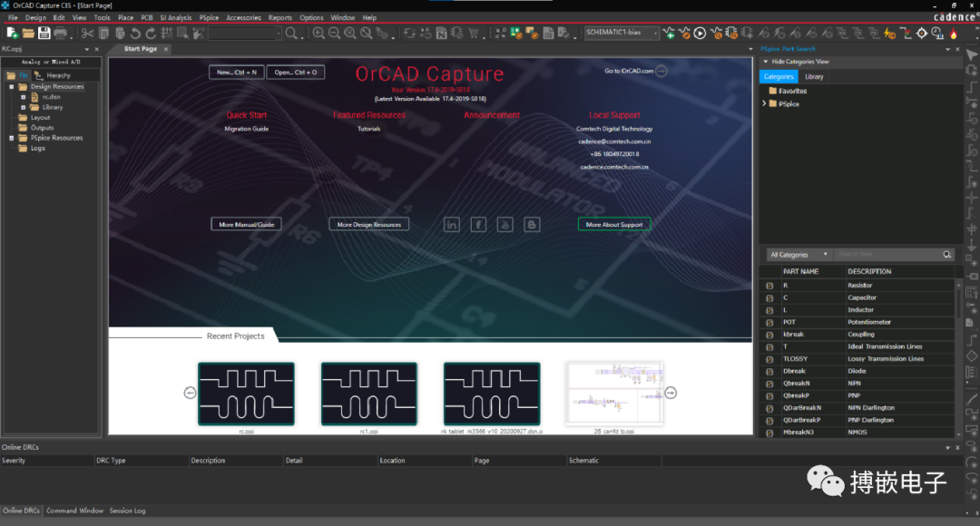Click the search magnifier in Part Search
The image size is (980, 526).
946,254
